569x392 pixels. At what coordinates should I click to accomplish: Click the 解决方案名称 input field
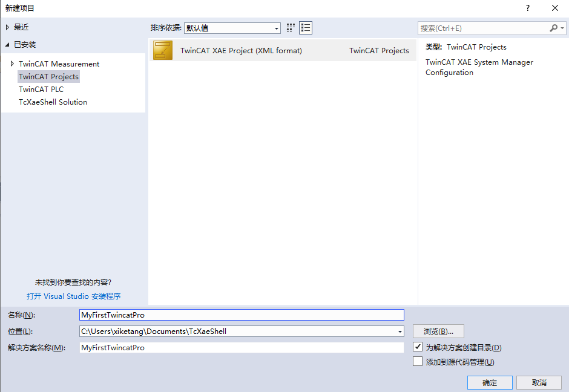coord(242,347)
